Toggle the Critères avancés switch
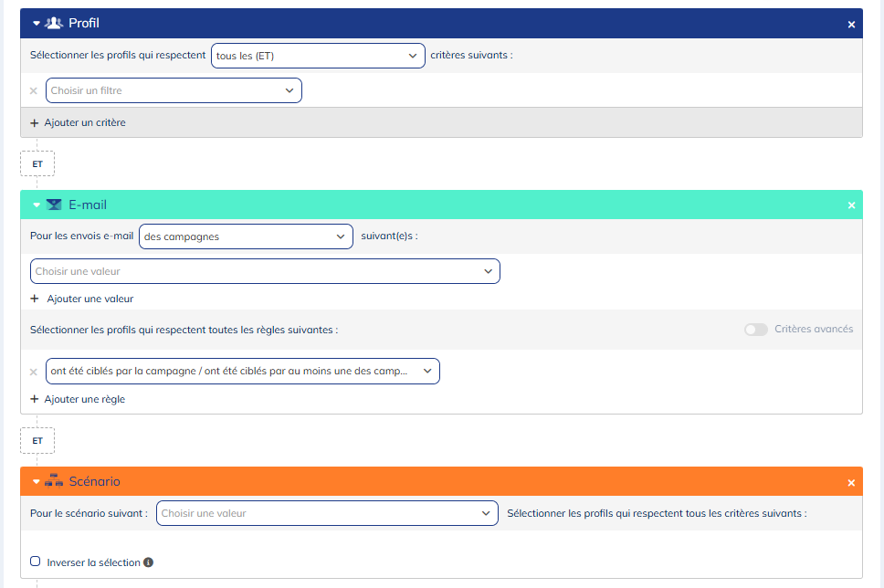This screenshot has width=884, height=588. (755, 330)
